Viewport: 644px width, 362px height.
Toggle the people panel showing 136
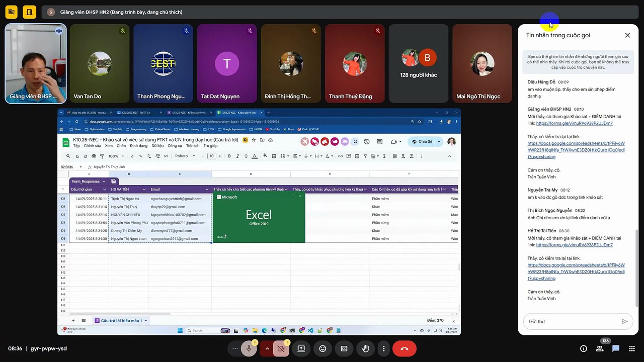[x=600, y=348]
